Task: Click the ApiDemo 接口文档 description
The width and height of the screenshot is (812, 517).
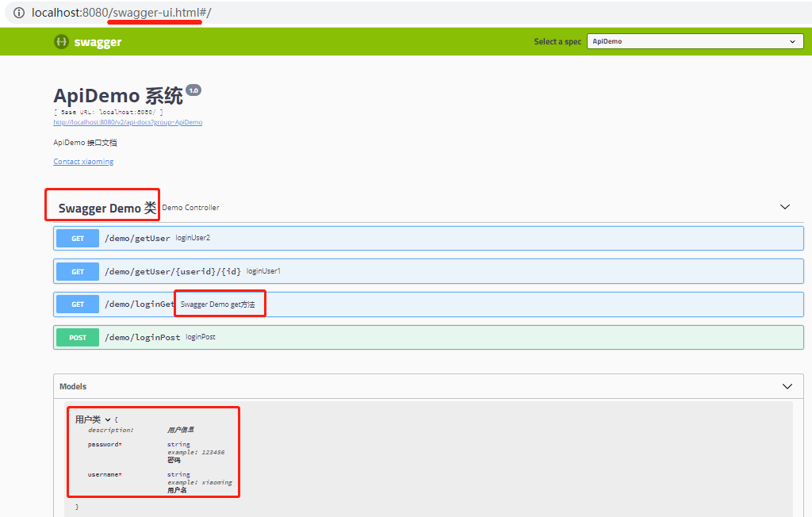Action: point(85,143)
